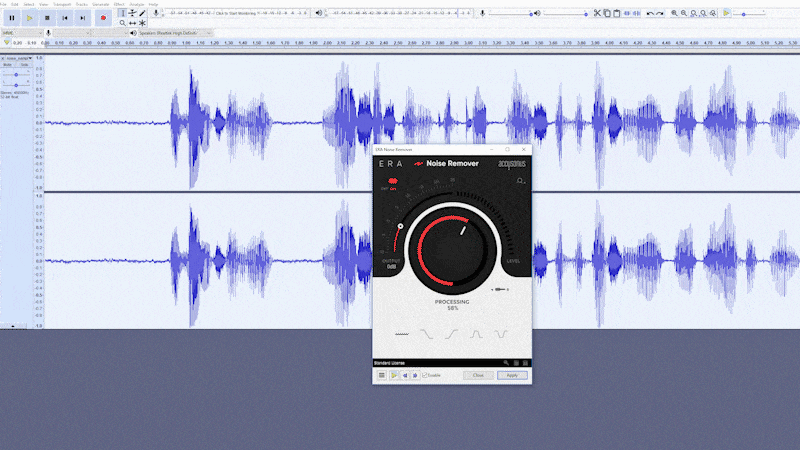
Task: Skip to the end of the track
Action: pos(83,18)
